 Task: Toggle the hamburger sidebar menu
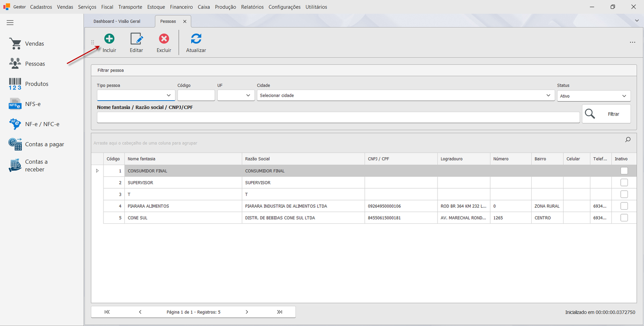point(10,23)
